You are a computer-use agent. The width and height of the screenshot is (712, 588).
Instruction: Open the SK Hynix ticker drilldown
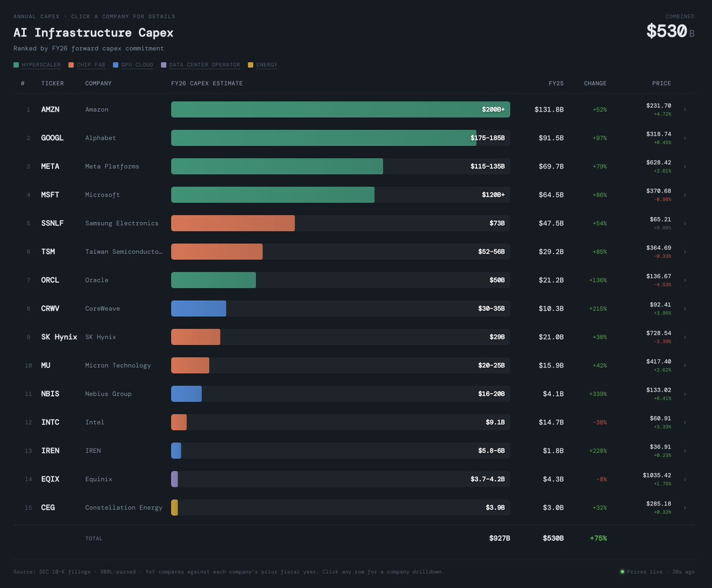point(59,337)
